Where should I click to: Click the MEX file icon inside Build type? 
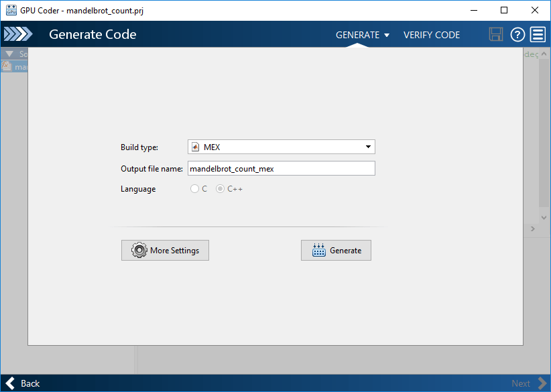click(x=195, y=146)
